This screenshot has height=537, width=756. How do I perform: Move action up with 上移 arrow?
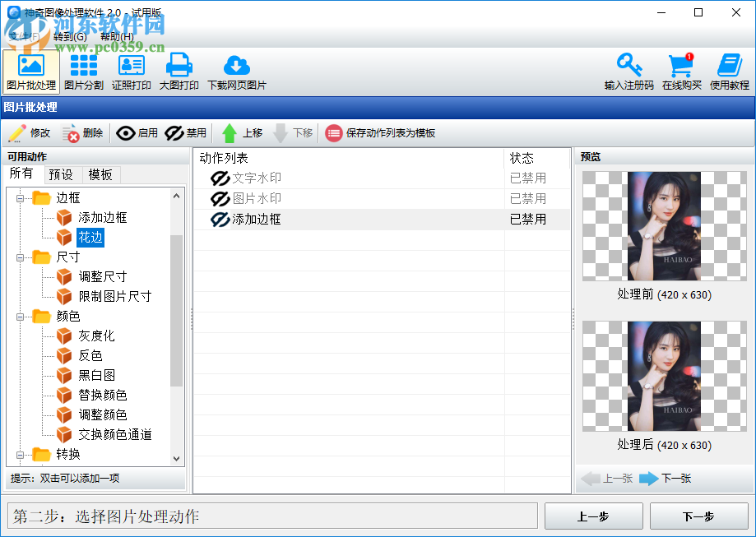click(242, 133)
